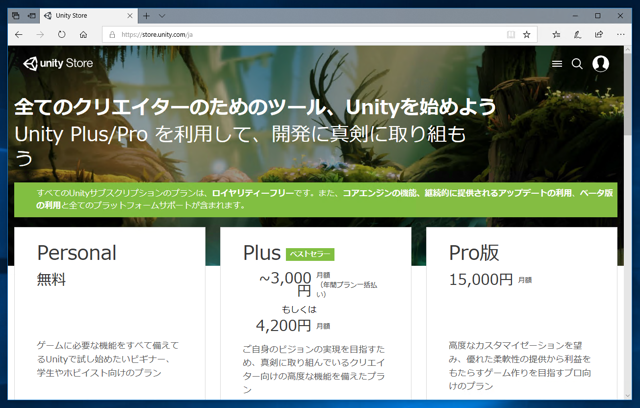The width and height of the screenshot is (640, 408).
Task: Set these tabs aside icon
Action: (31, 16)
